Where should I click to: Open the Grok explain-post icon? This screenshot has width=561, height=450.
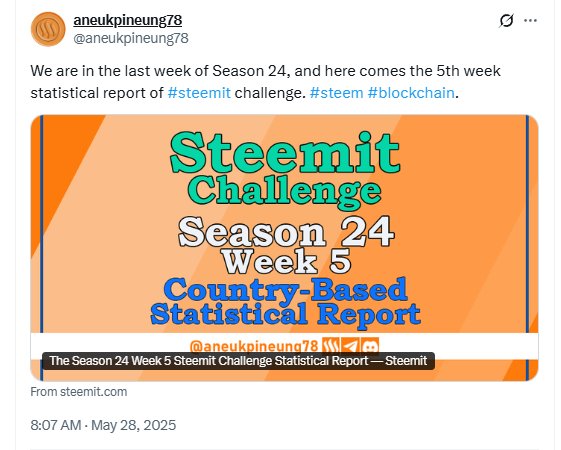[x=506, y=20]
